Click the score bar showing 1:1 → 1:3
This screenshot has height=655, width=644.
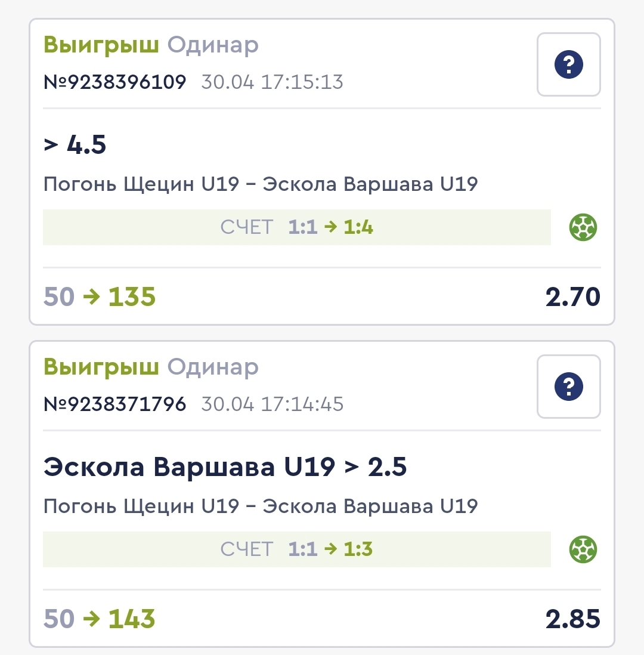(297, 549)
